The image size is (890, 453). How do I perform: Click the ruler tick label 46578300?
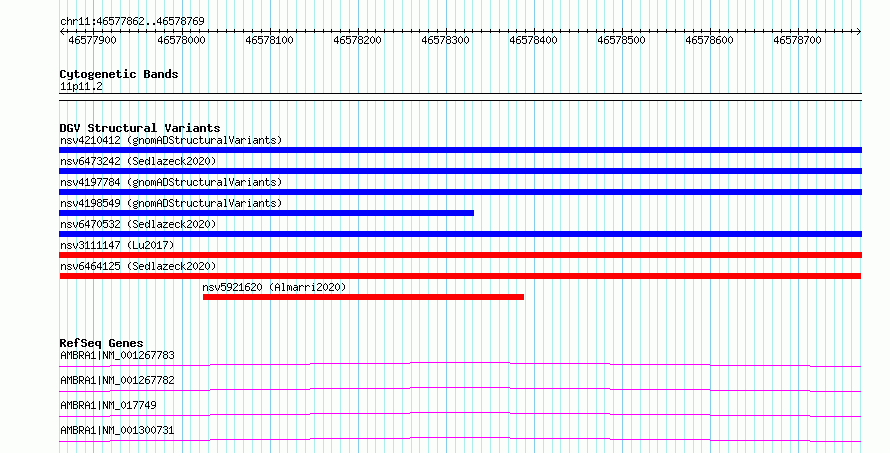point(445,40)
